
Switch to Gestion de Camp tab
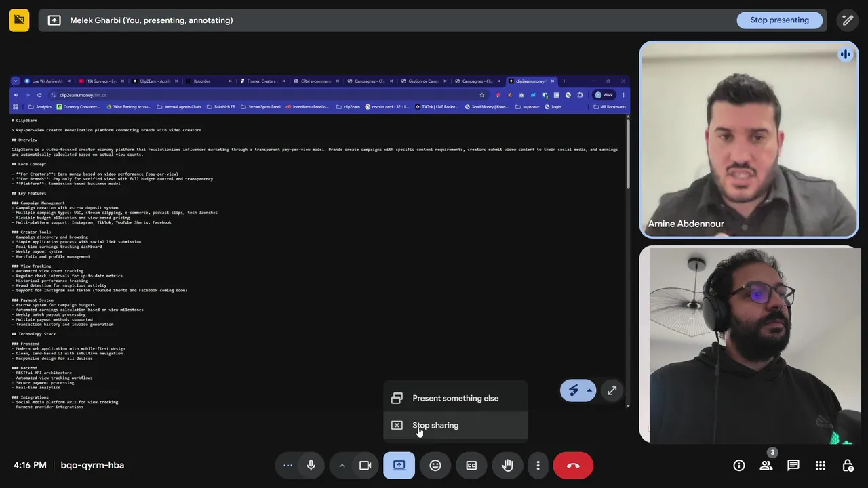tap(424, 81)
